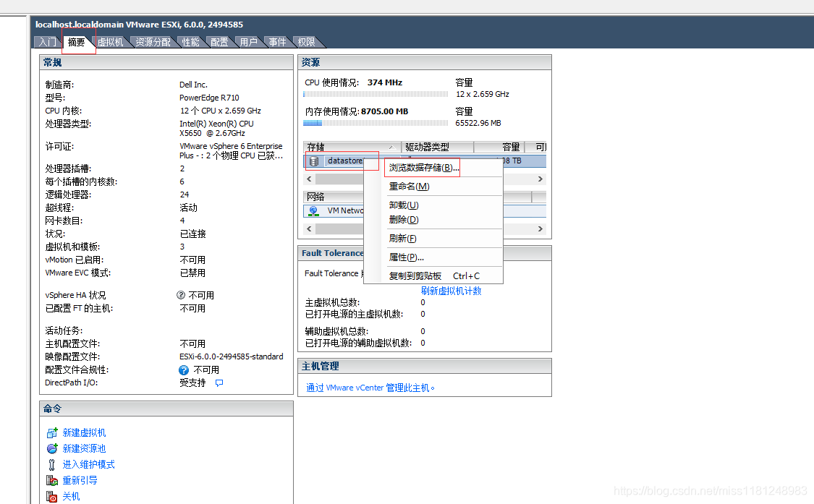Viewport: 814px width, 504px height.
Task: Select the datastore row in storage list
Action: coord(425,161)
